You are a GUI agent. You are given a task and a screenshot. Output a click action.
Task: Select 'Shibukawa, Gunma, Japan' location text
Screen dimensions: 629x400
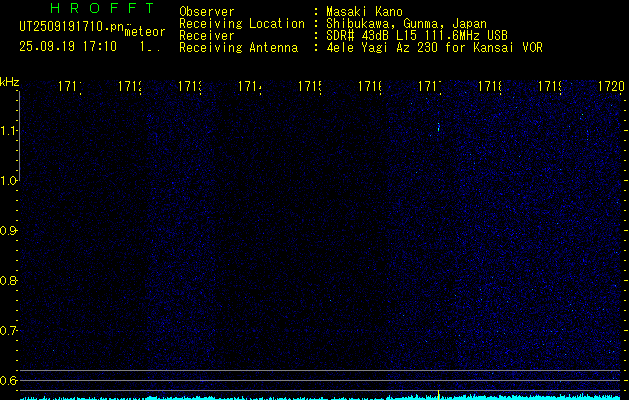point(406,24)
